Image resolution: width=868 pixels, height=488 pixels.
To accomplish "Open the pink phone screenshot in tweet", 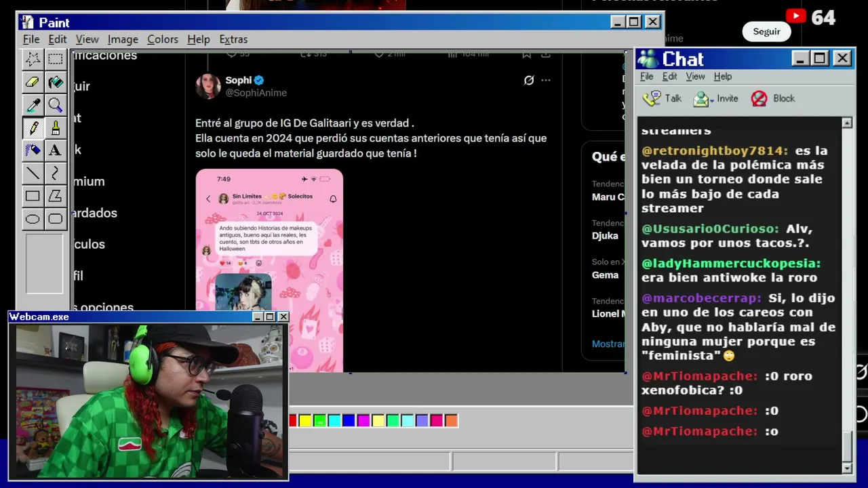I will pos(269,270).
